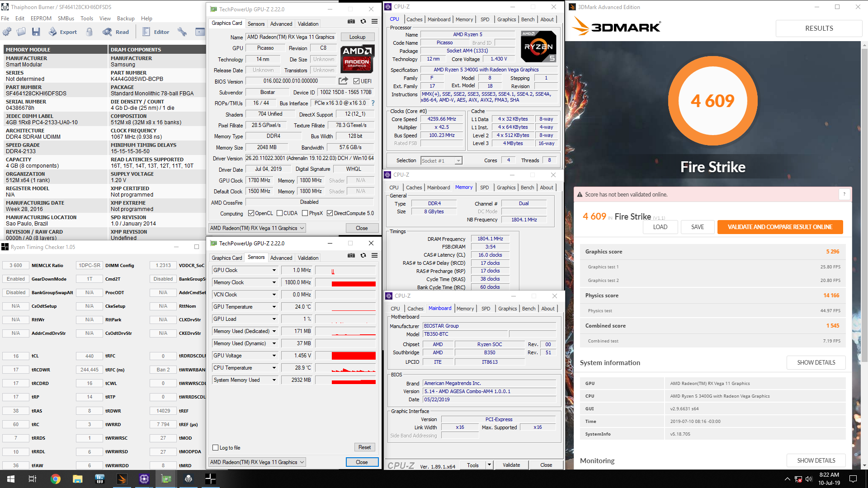The width and height of the screenshot is (868, 488).
Task: Click the Bus Interface question mark icon
Action: [x=373, y=103]
